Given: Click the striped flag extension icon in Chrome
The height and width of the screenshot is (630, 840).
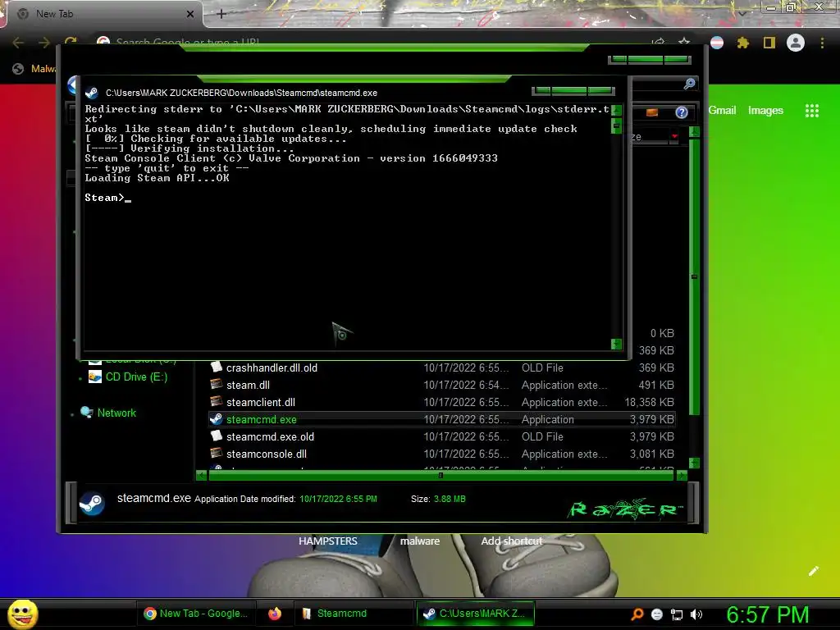Looking at the screenshot, I should (717, 43).
